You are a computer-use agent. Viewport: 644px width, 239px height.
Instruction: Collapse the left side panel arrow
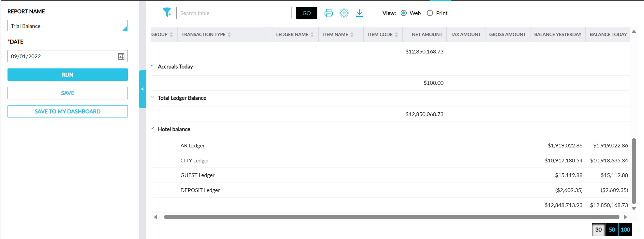143,89
